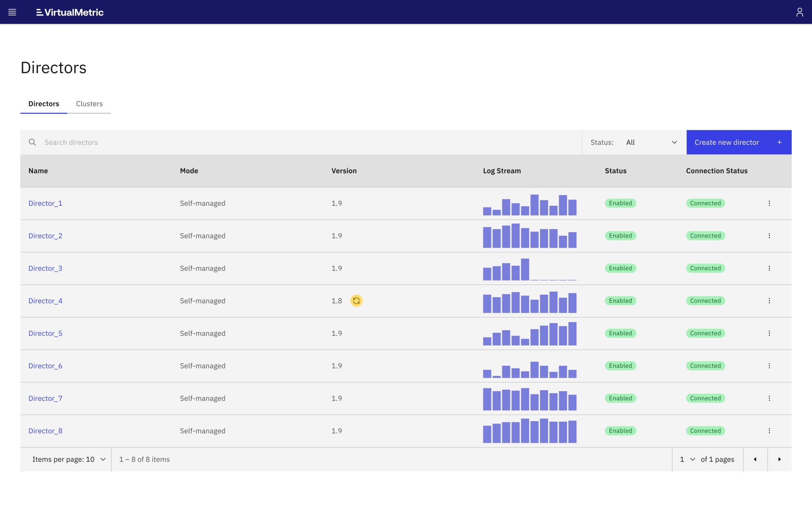Switch to the Clusters tab

coord(89,104)
